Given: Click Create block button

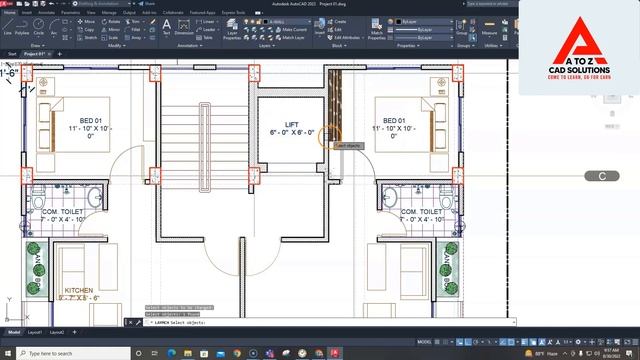Looking at the screenshot, I should (x=337, y=22).
